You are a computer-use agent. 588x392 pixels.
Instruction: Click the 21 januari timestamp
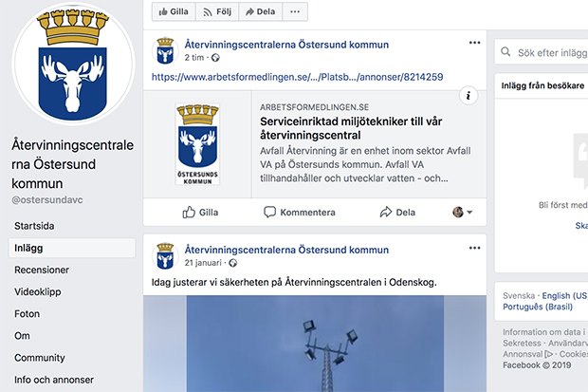click(x=203, y=263)
